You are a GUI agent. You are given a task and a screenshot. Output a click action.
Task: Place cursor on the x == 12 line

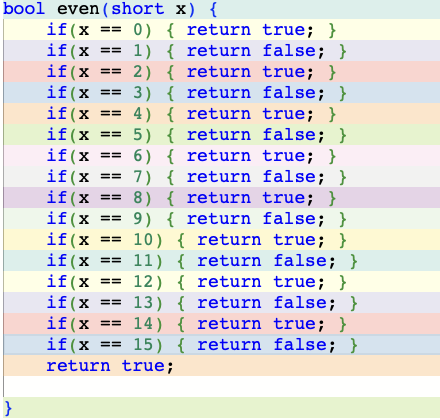coord(221,282)
